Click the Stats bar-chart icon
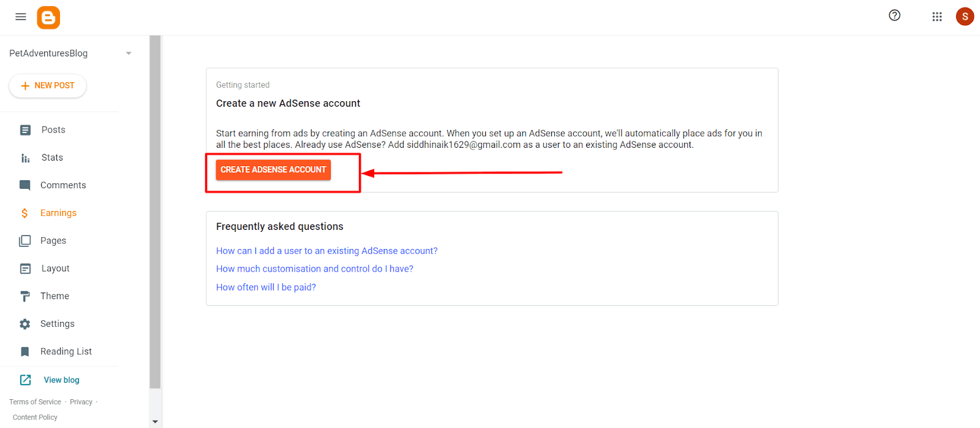980x428 pixels. click(24, 157)
